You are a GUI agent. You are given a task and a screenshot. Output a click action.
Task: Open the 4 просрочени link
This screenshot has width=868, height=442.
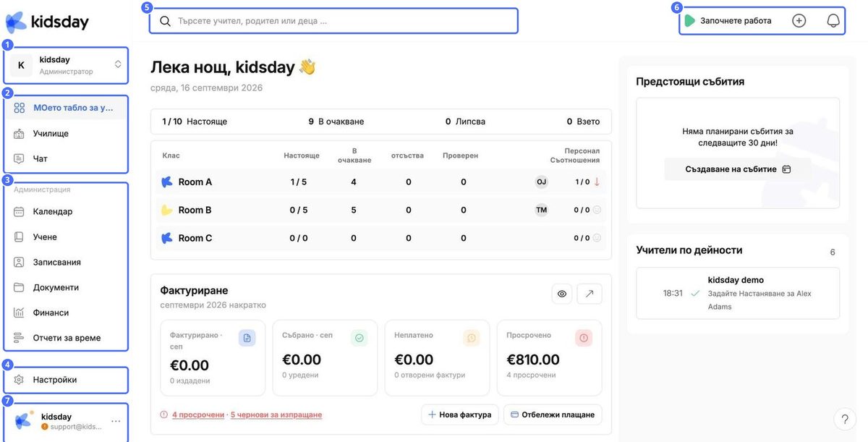tap(198, 415)
